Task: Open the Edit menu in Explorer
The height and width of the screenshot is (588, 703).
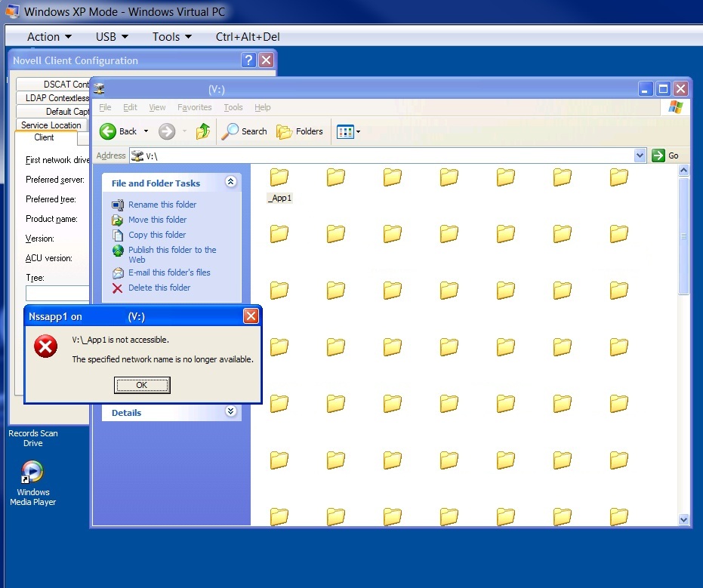Action: [x=130, y=107]
